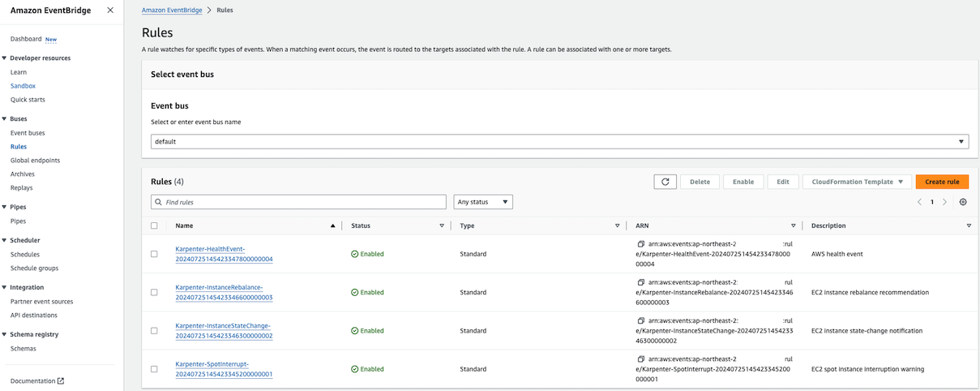Open the Karpenter-HealthEvent rule link

(224, 254)
